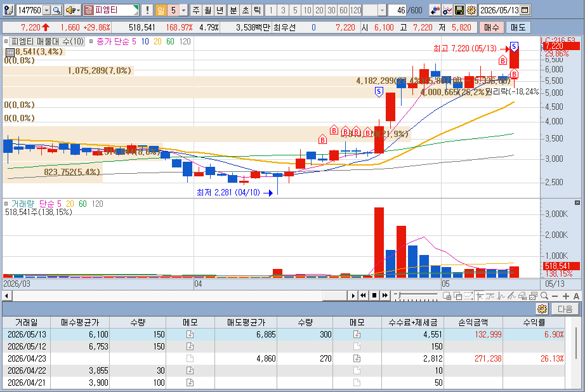The image size is (585, 392).
Task: Click the 다음 next button
Action: pos(565,309)
